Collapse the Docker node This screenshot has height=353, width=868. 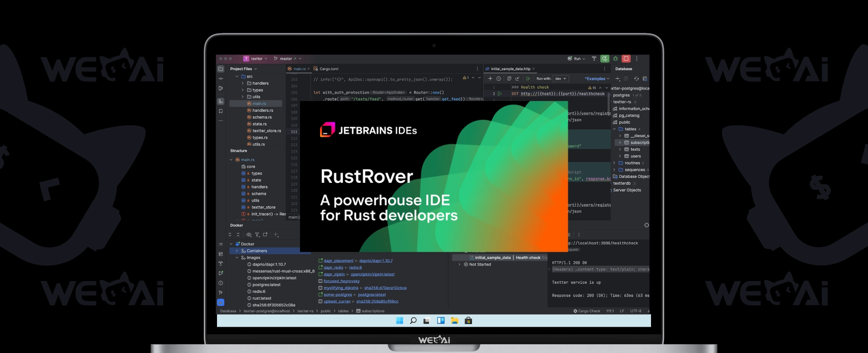231,244
